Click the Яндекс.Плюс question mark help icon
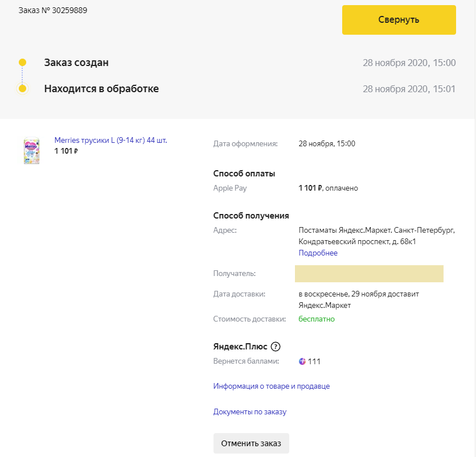476x457 pixels. pyautogui.click(x=276, y=347)
